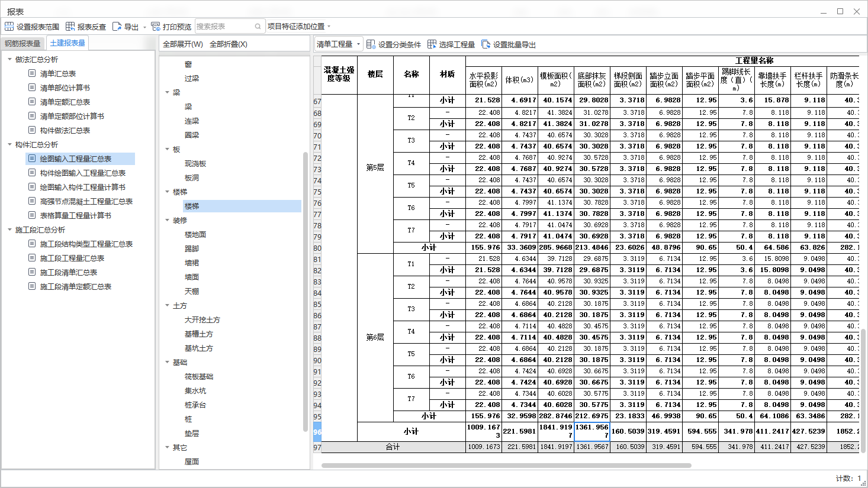Select 集水坑 in the component tree
The image size is (868, 488).
pyautogui.click(x=195, y=390)
